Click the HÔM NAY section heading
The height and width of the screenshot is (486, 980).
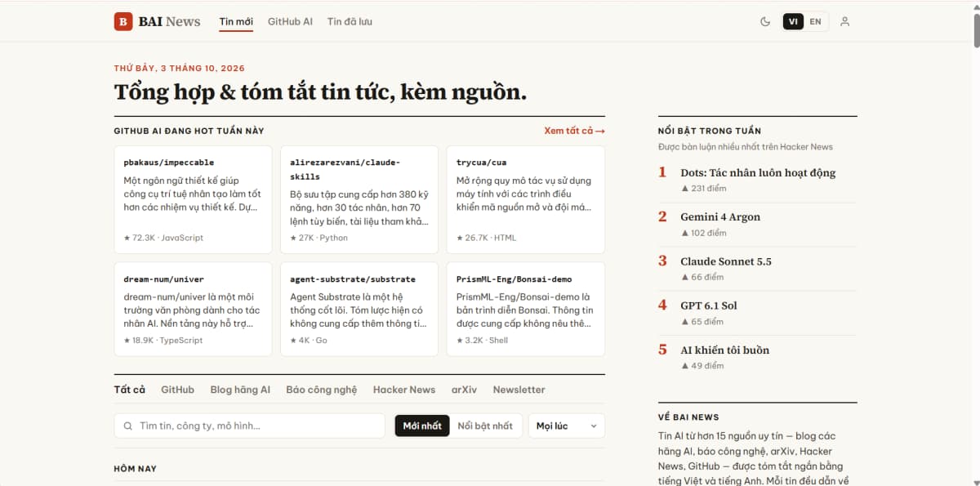coord(136,469)
